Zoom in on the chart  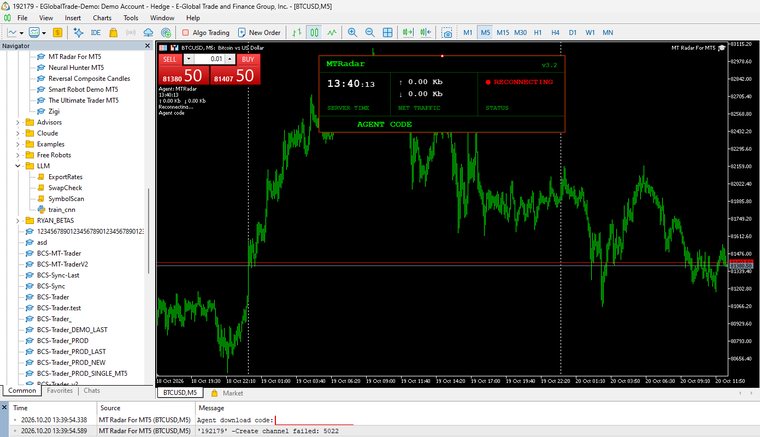352,32
